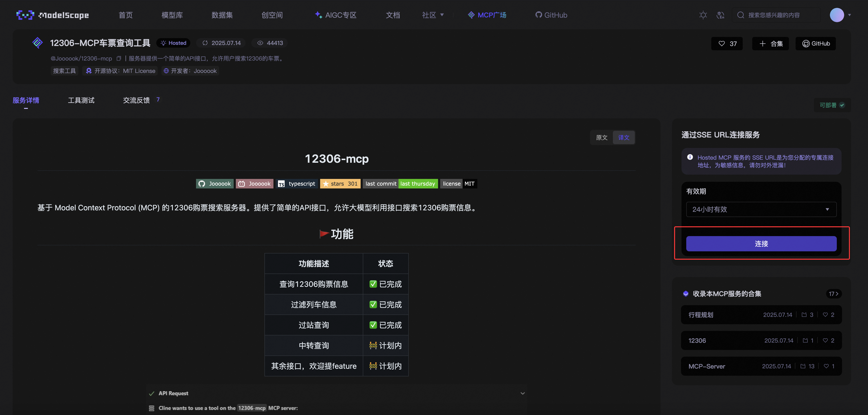
Task: Open the GitHub button on the service card
Action: click(x=816, y=44)
